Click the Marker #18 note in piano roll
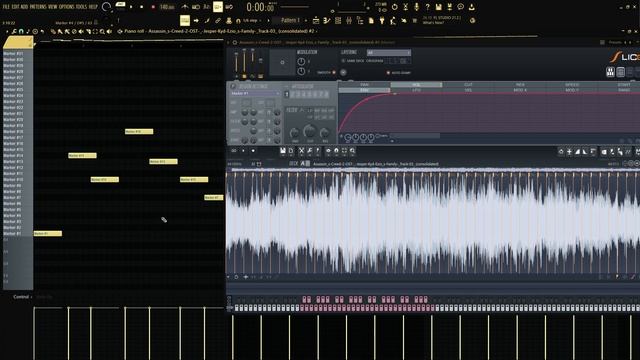 (139, 131)
